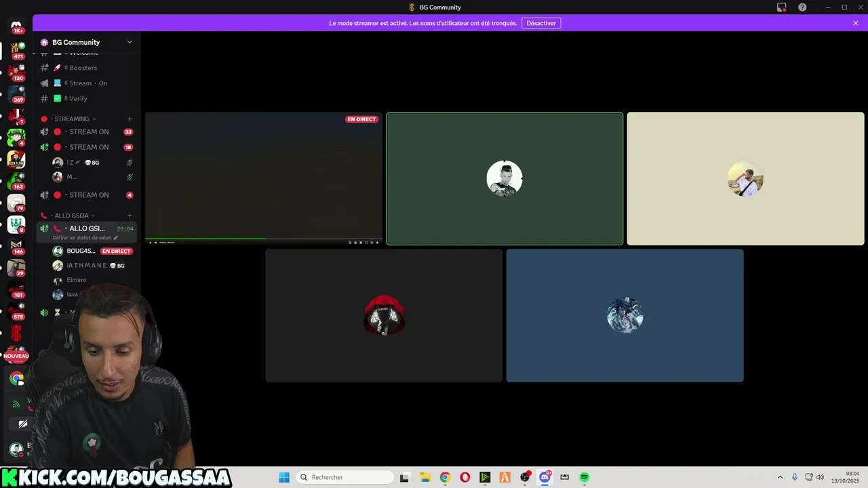Select user BOUG4S in voice channel

click(x=81, y=251)
